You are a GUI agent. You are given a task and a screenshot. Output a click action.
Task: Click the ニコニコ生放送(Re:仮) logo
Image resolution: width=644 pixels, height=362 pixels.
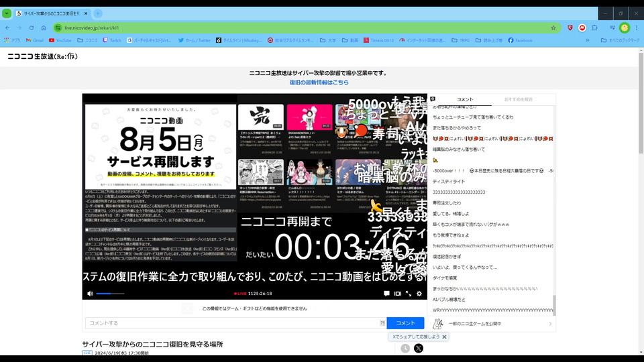coord(42,56)
